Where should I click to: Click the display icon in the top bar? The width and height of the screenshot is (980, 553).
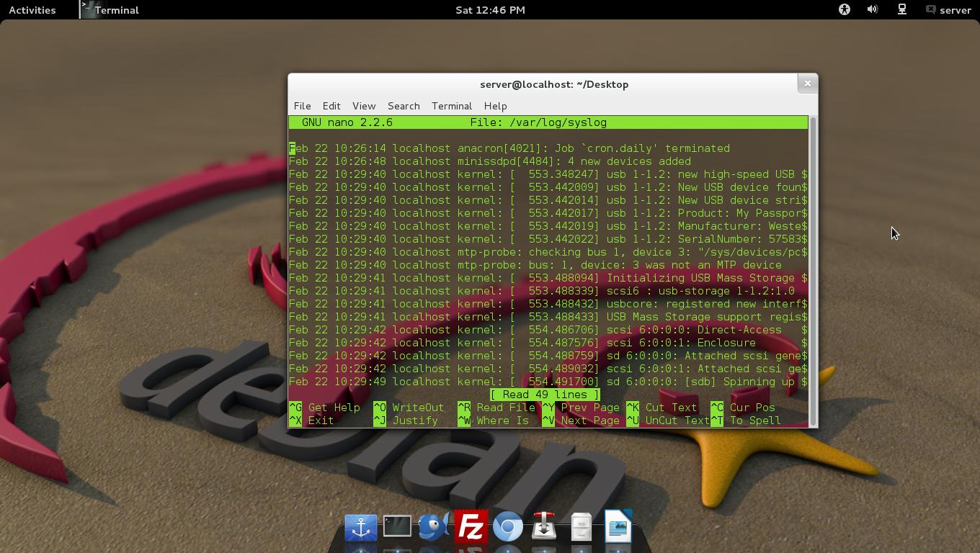point(901,9)
